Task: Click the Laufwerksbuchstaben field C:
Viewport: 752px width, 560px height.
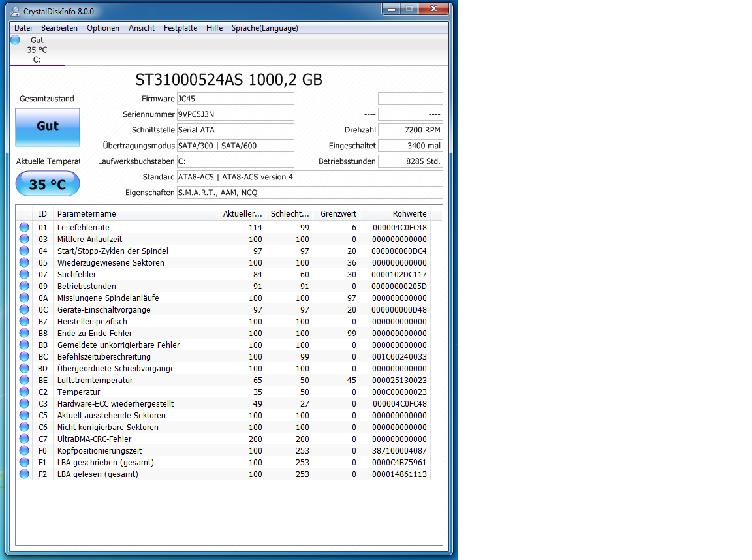Action: [x=236, y=161]
